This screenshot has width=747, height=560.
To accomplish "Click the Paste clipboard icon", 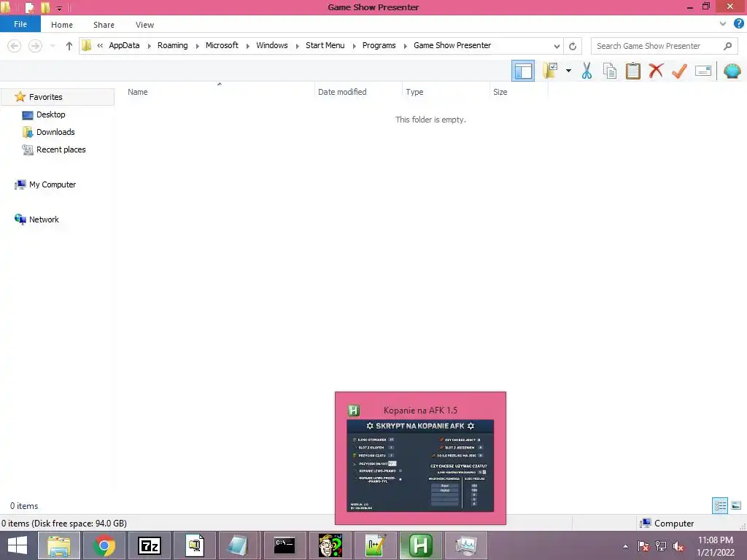I will [632, 71].
